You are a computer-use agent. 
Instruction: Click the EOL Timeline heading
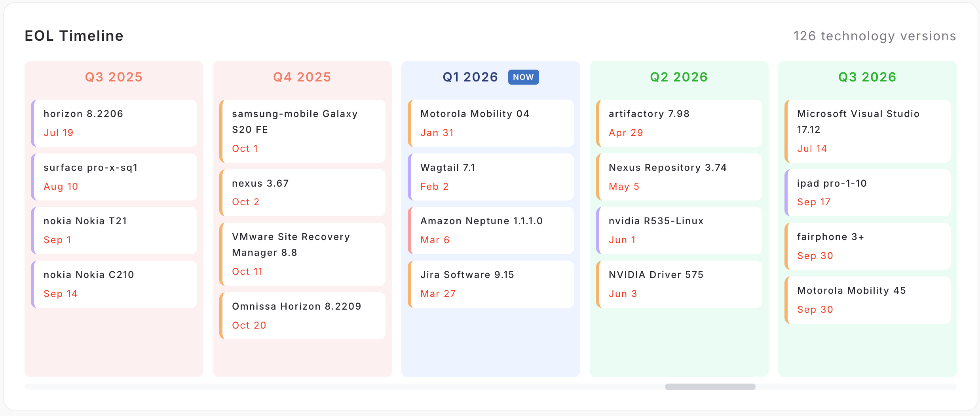coord(74,36)
